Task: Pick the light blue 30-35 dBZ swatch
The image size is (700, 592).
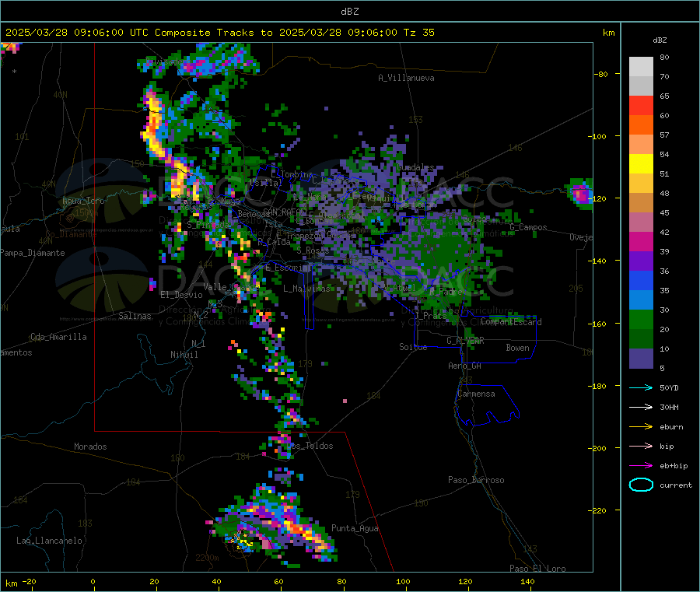Action: 641,300
